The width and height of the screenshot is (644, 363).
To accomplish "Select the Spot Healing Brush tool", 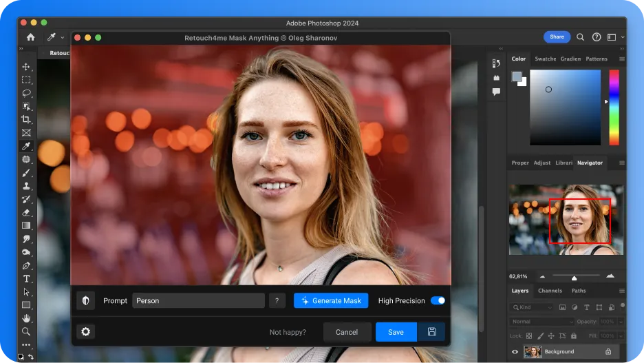I will coord(26,159).
